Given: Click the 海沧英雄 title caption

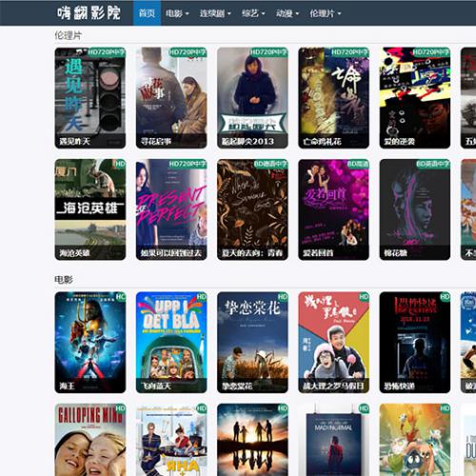Looking at the screenshot, I should point(74,253).
